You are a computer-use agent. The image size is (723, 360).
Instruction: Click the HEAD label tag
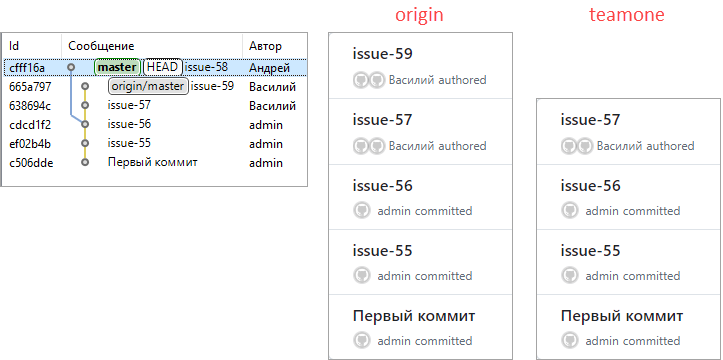pyautogui.click(x=162, y=67)
